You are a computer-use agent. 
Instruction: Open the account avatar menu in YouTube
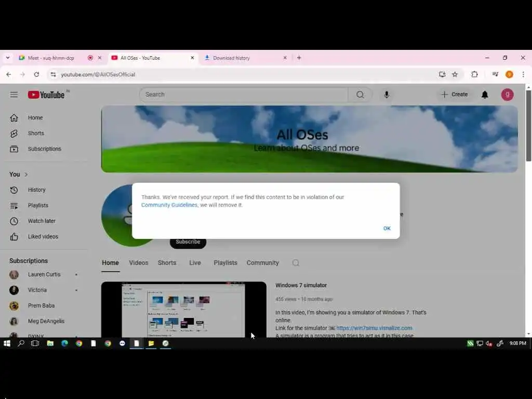507,95
